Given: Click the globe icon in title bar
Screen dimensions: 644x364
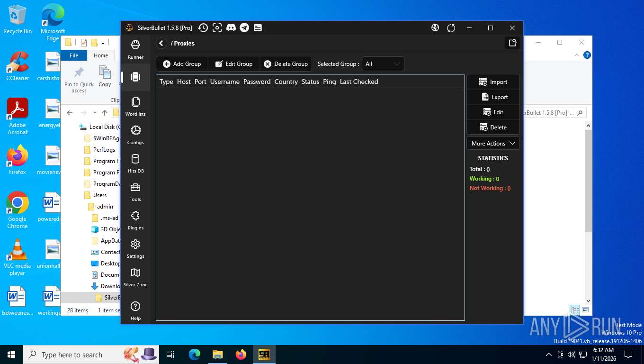Looking at the screenshot, I should pos(435,28).
